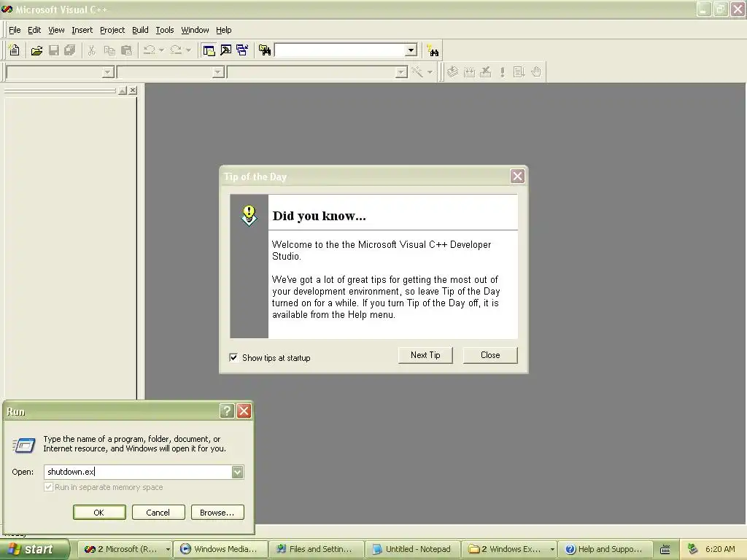The height and width of the screenshot is (560, 747).
Task: Open the Help menu
Action: point(223,30)
